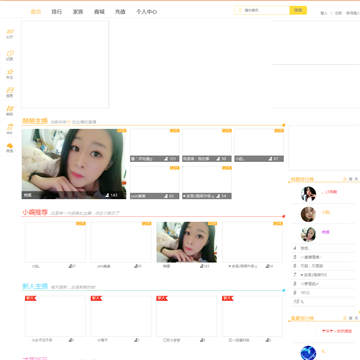
Task: Open the live room card with 101 viewers
Action: (x=155, y=145)
